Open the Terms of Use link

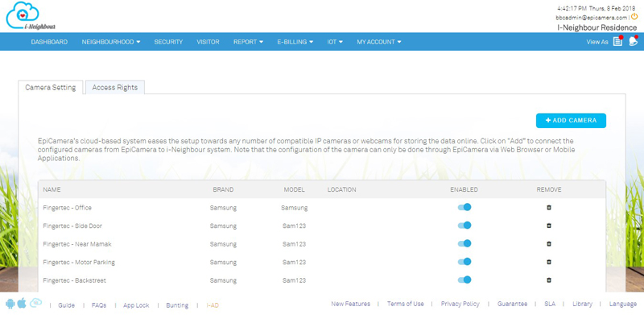[x=406, y=304]
